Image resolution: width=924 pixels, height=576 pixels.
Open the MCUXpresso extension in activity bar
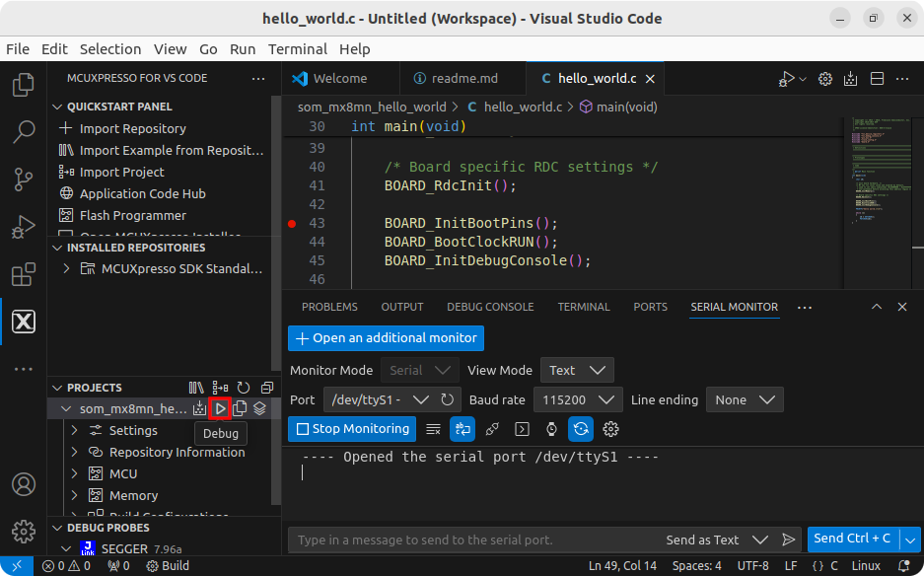coord(23,322)
